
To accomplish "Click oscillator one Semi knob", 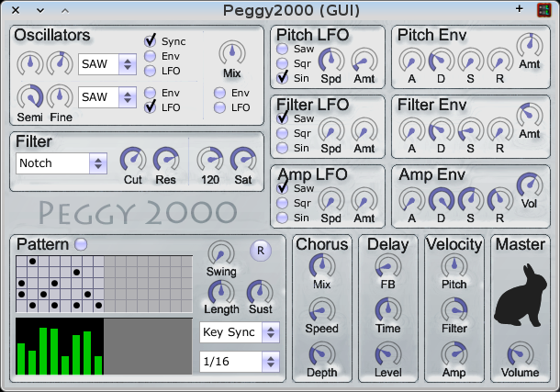I will coord(30,64).
